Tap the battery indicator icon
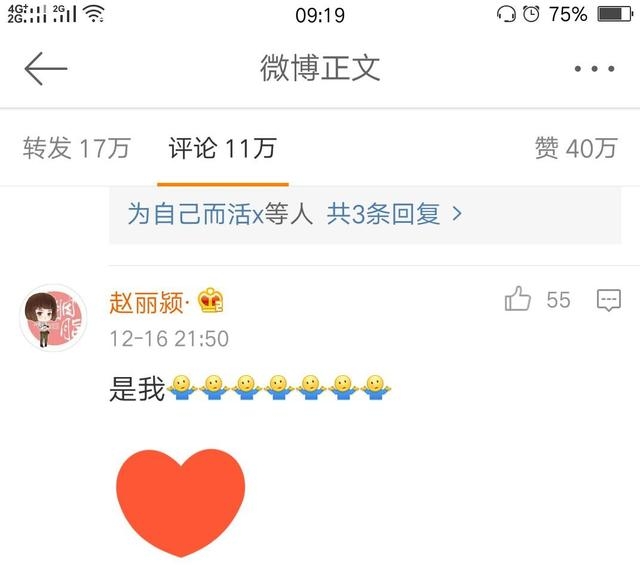This screenshot has width=640, height=582. point(615,14)
